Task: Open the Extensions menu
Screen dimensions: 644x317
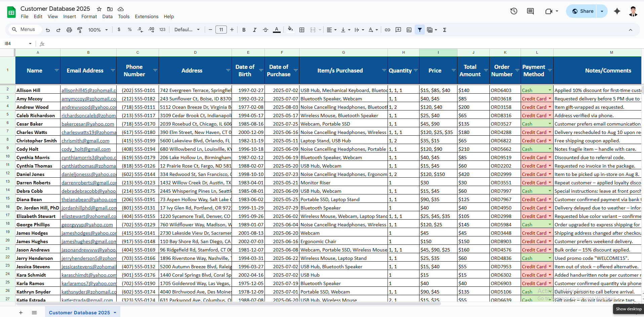Action: click(x=147, y=16)
